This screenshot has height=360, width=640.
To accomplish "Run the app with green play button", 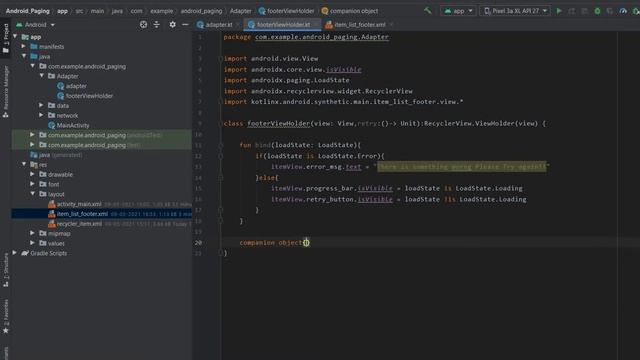I will click(559, 11).
